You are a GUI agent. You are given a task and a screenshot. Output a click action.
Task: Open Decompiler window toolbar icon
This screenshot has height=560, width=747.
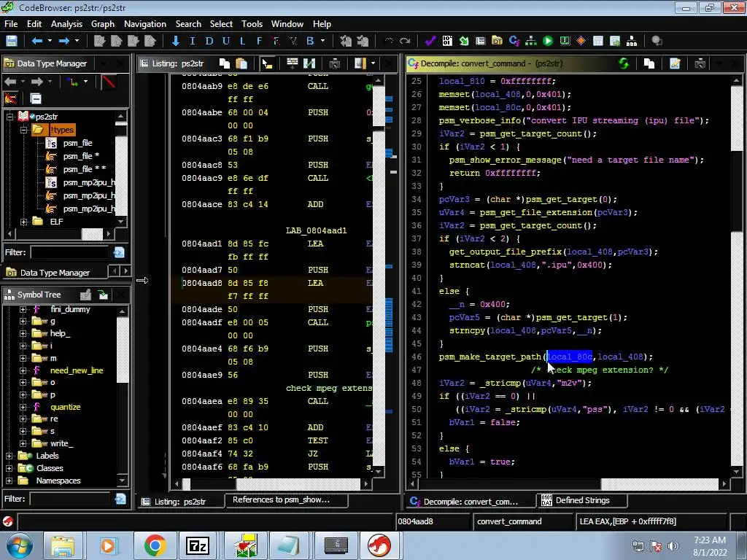(x=514, y=41)
